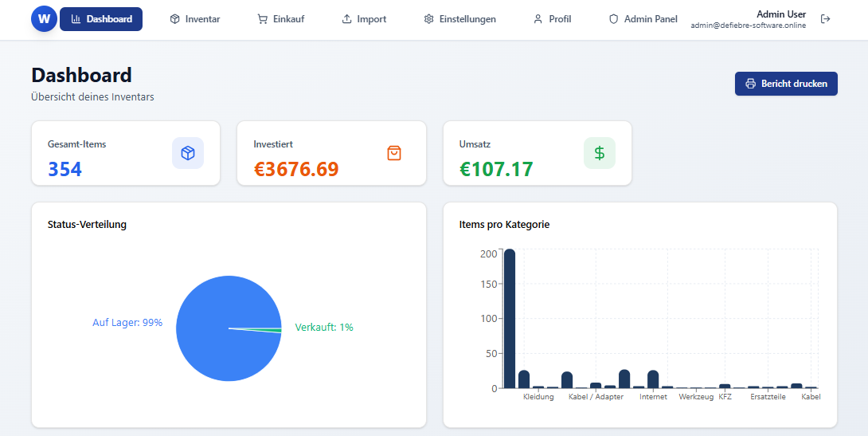Click the admin email address text
The height and width of the screenshot is (436, 868).
(748, 26)
